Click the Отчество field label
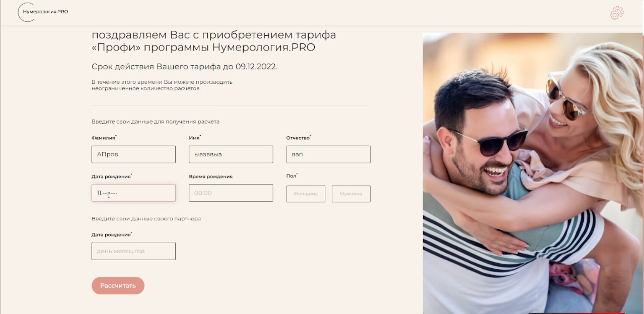The image size is (644, 314). [x=299, y=138]
